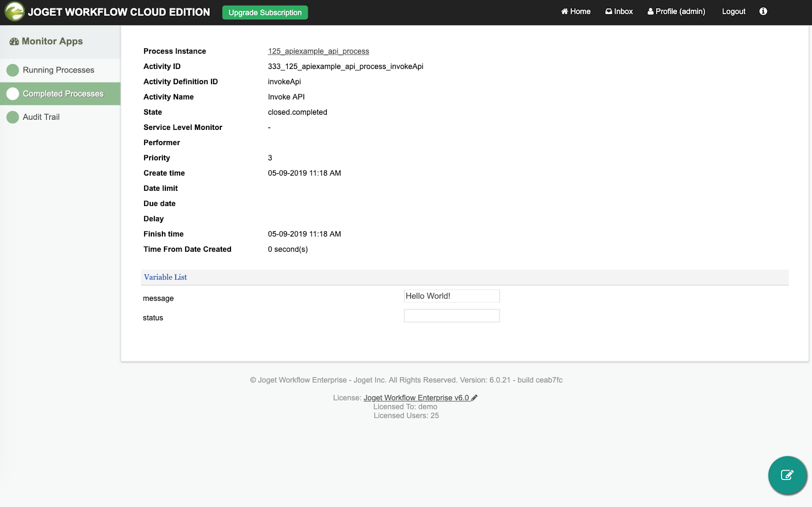Screen dimensions: 812x507
Task: Click Joget Workflow Cloud Edition title
Action: 119,12
